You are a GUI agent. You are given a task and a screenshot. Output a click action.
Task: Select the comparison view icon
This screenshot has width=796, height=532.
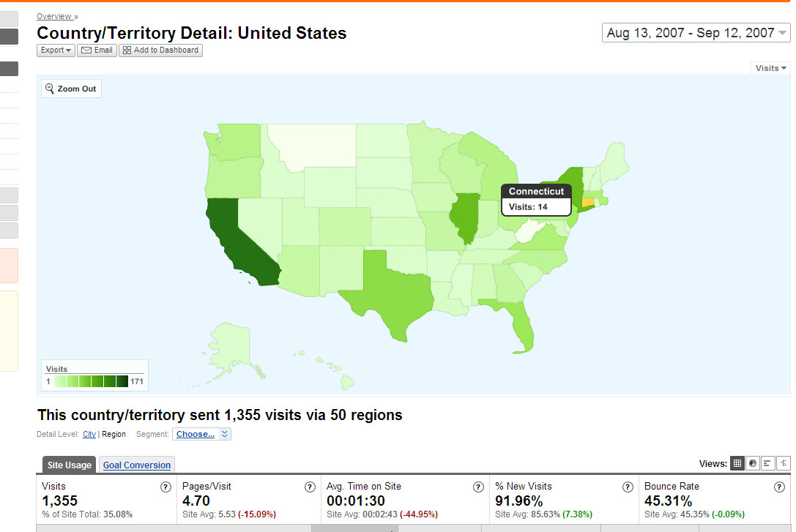[x=784, y=463]
